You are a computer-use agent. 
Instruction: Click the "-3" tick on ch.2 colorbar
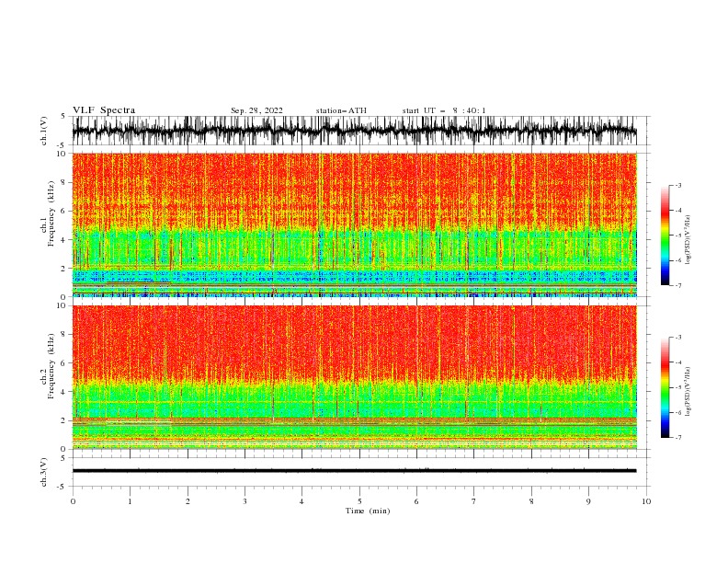677,338
